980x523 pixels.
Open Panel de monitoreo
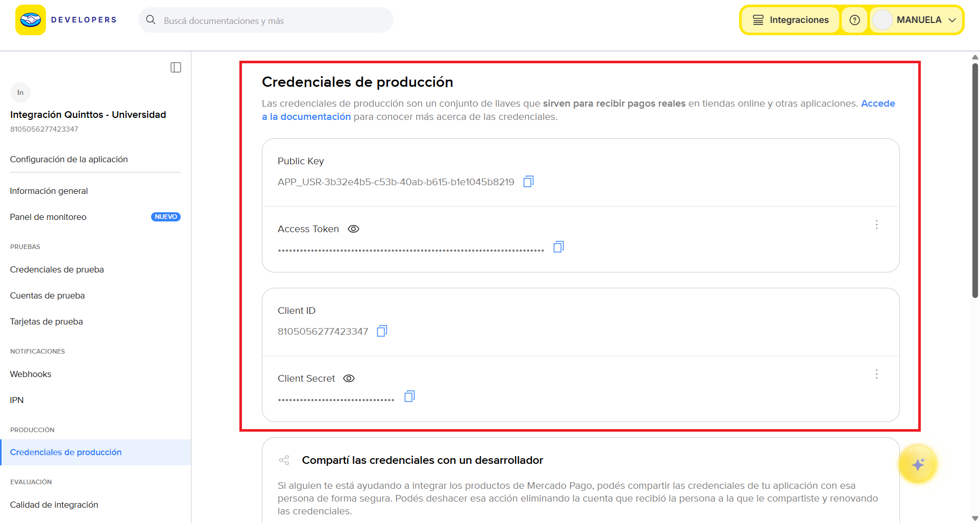(48, 217)
